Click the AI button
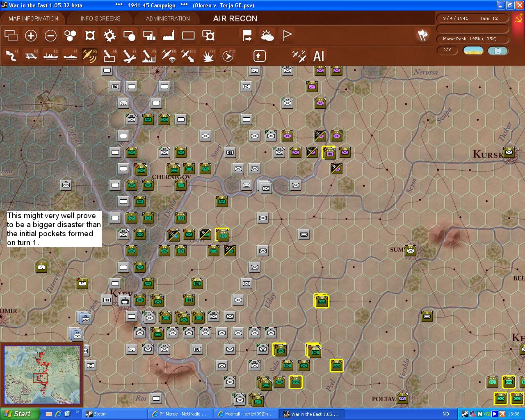The image size is (525, 420). (x=319, y=56)
